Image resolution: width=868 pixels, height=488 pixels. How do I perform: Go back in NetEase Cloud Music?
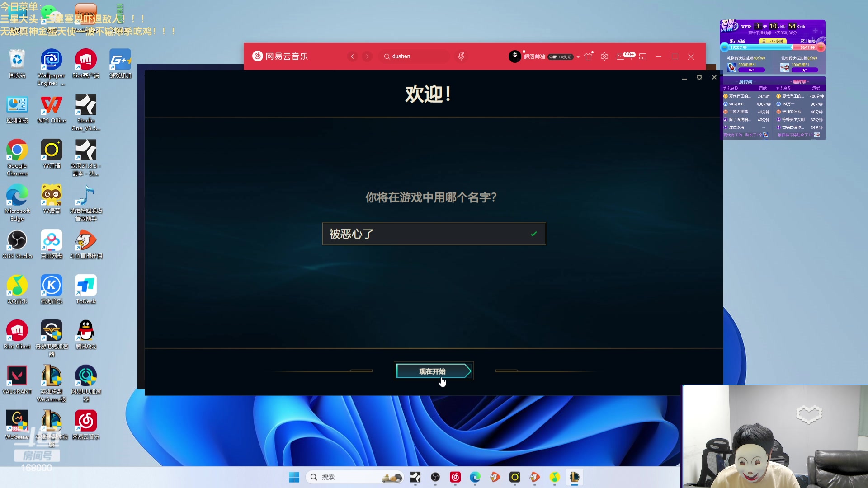click(352, 56)
